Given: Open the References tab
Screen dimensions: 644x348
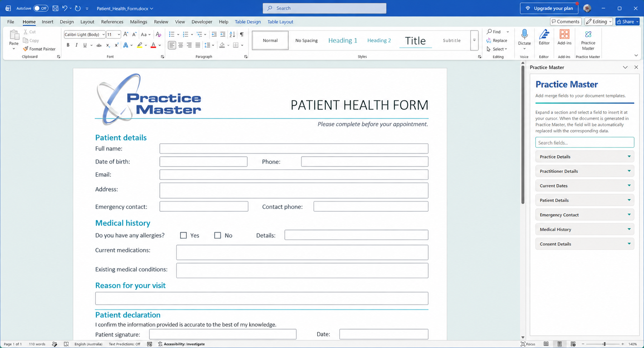Looking at the screenshot, I should (112, 22).
